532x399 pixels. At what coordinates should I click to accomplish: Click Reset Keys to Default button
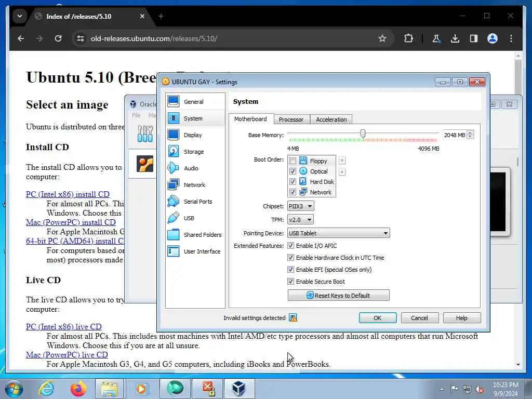click(339, 295)
